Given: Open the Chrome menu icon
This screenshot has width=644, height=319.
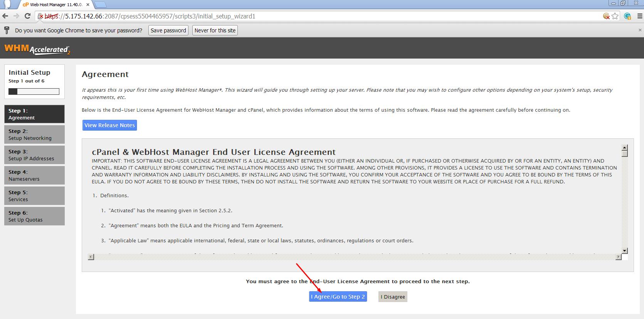Looking at the screenshot, I should [x=640, y=16].
